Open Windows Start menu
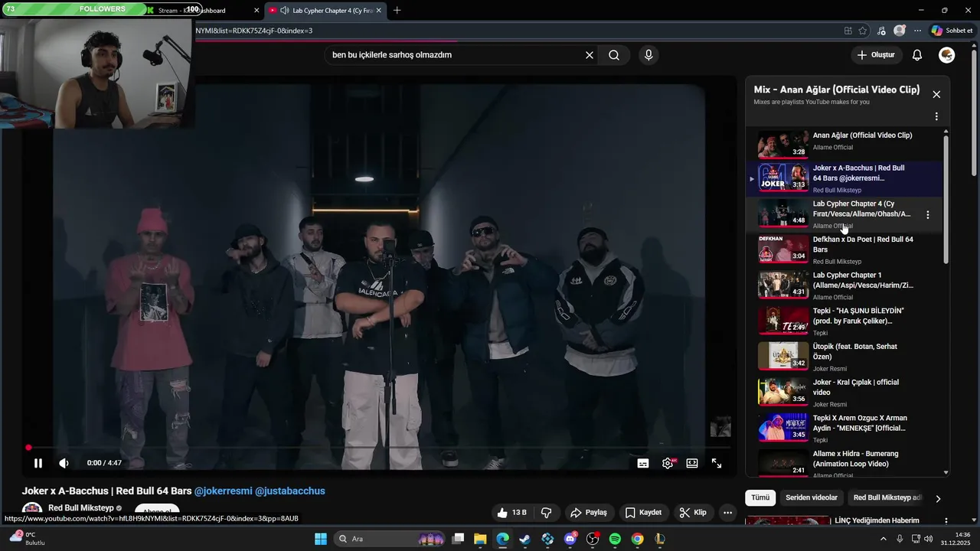The width and height of the screenshot is (980, 551). tap(321, 539)
